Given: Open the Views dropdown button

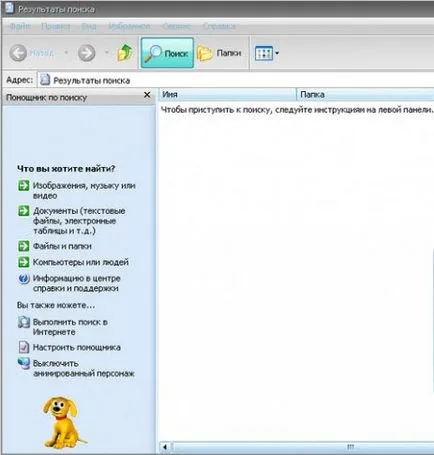Looking at the screenshot, I should pyautogui.click(x=267, y=53).
